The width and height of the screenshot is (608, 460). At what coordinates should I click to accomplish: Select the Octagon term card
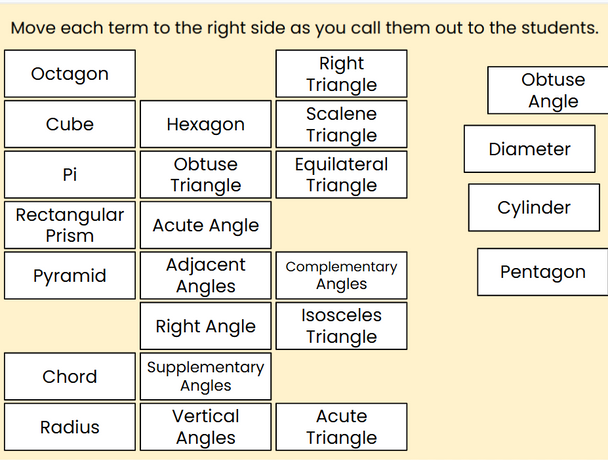click(70, 74)
